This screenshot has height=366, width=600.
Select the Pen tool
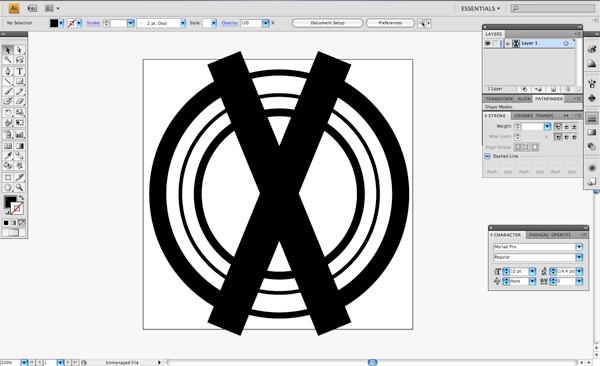pos(8,71)
